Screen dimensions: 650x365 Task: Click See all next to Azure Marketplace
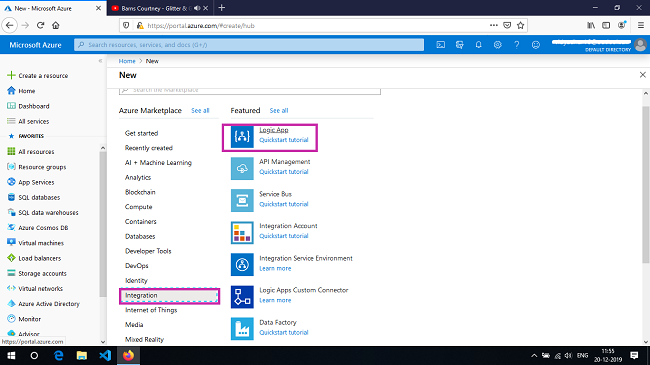[200, 110]
